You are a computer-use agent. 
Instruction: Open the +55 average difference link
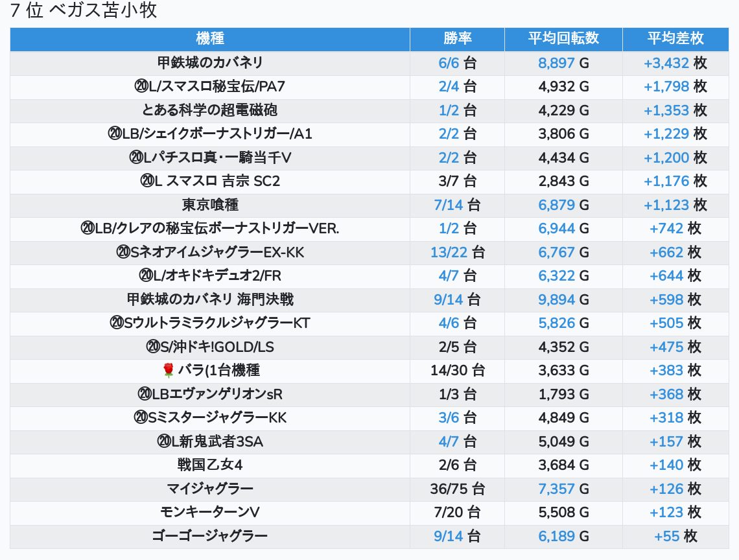[x=666, y=536]
